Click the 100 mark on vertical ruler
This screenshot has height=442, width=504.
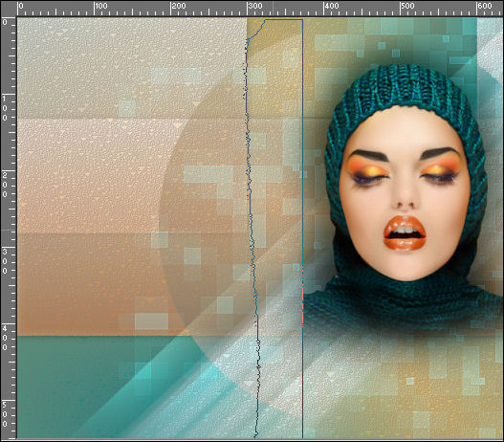click(5, 108)
